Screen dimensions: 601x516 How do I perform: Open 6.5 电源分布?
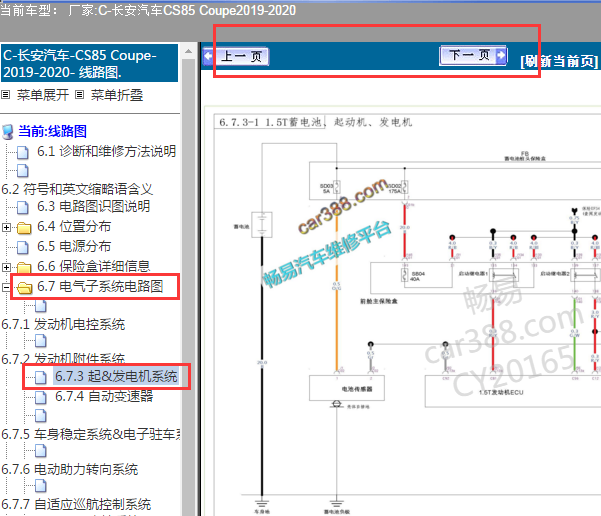click(x=74, y=246)
